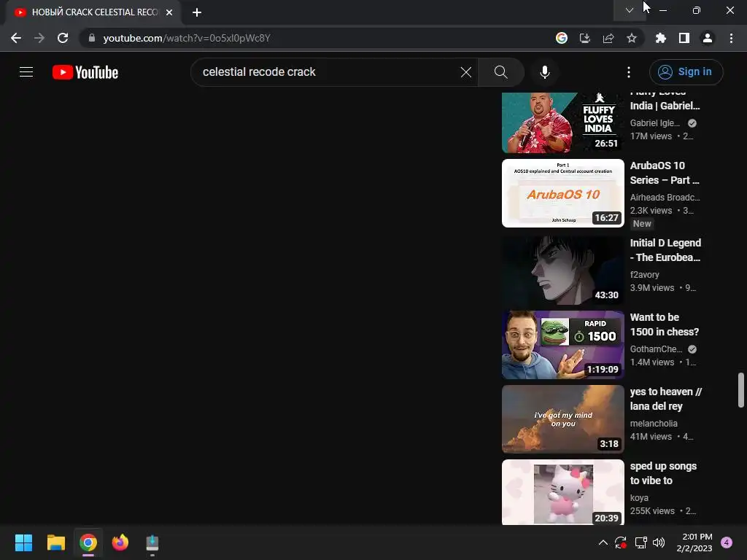
Task: Click the sync status tray icon
Action: [x=620, y=542]
